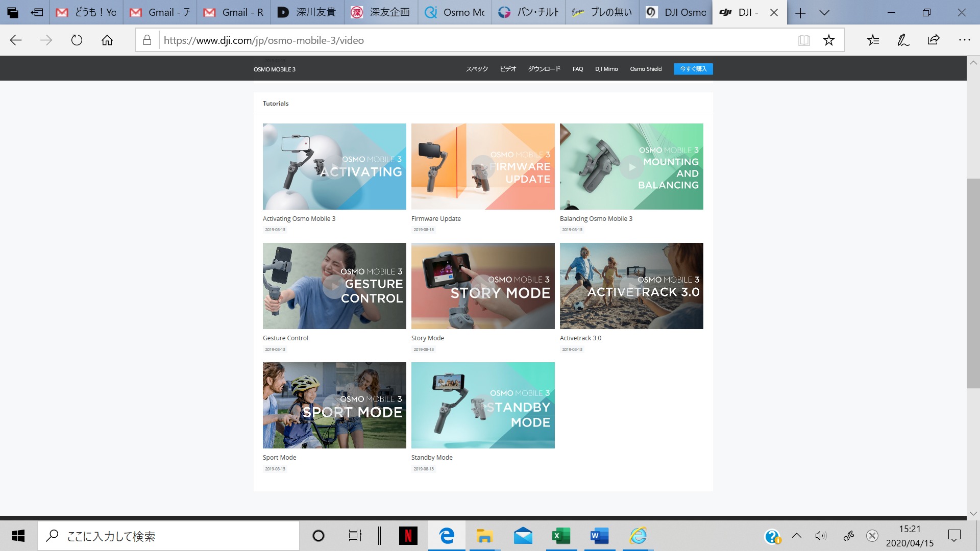Play the ActiveTrack 3.0 tutorial video
Screen dimensions: 980x551
pos(631,286)
